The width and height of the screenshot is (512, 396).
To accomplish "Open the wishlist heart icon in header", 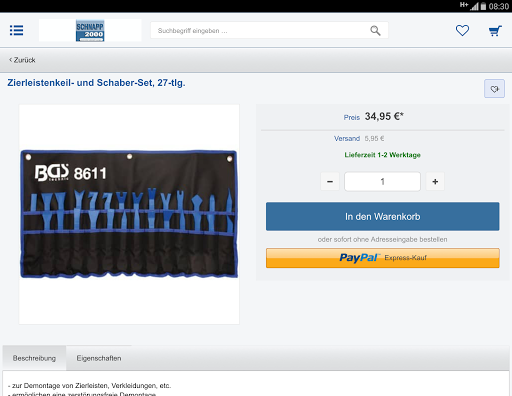I will pyautogui.click(x=462, y=31).
